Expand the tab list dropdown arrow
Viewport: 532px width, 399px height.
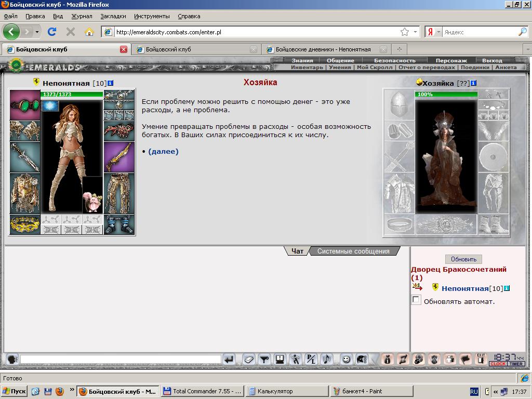(x=528, y=49)
